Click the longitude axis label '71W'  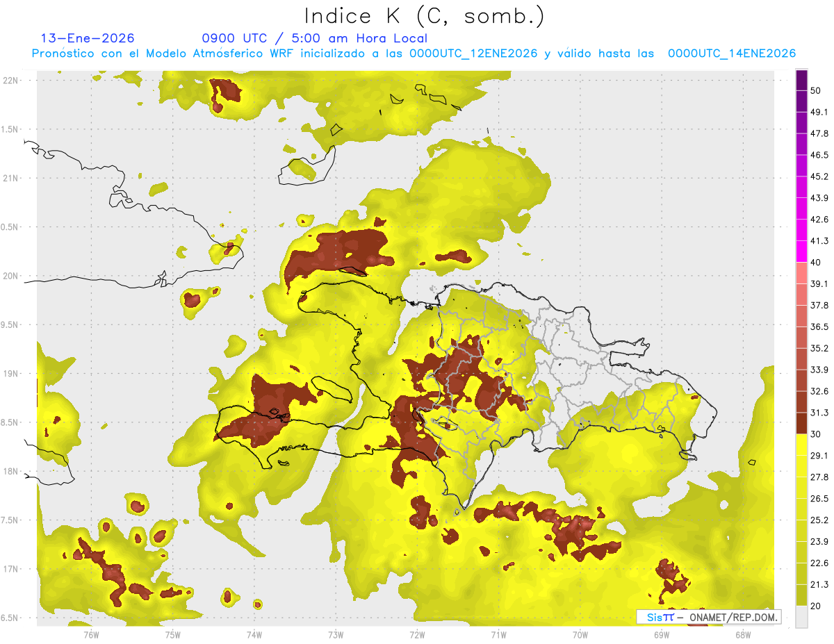click(x=498, y=635)
